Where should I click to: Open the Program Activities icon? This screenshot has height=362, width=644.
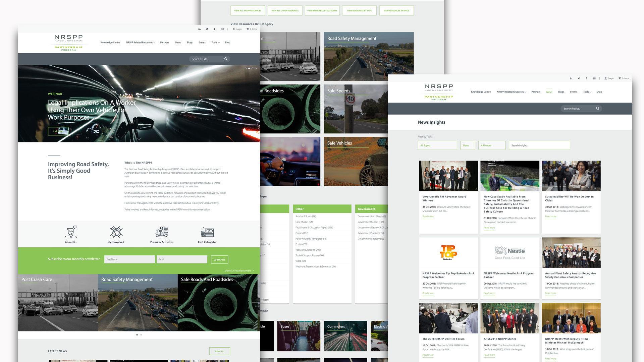coord(162,232)
